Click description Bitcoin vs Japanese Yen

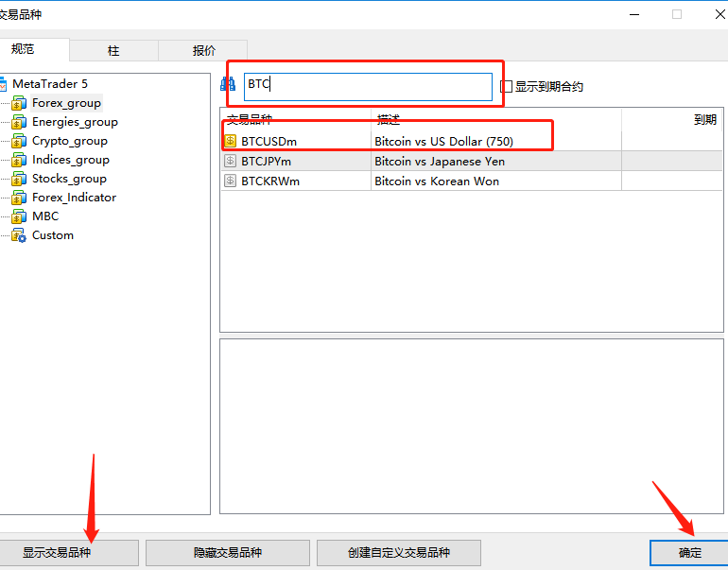pyautogui.click(x=440, y=162)
